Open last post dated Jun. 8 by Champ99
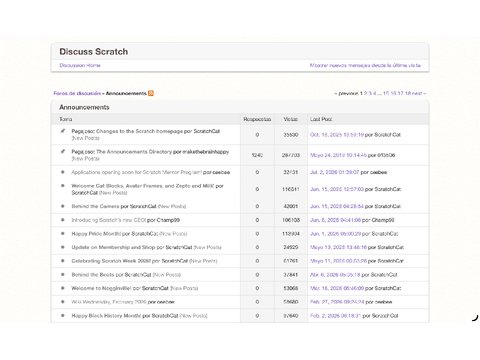Image resolution: width=480 pixels, height=360 pixels. 335,220
